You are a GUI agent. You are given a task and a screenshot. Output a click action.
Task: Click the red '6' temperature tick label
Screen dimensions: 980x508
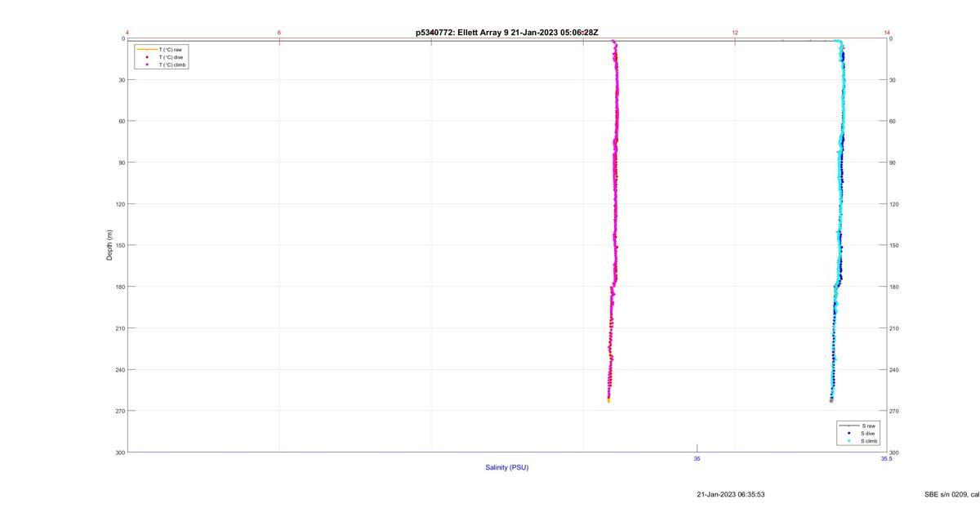279,33
